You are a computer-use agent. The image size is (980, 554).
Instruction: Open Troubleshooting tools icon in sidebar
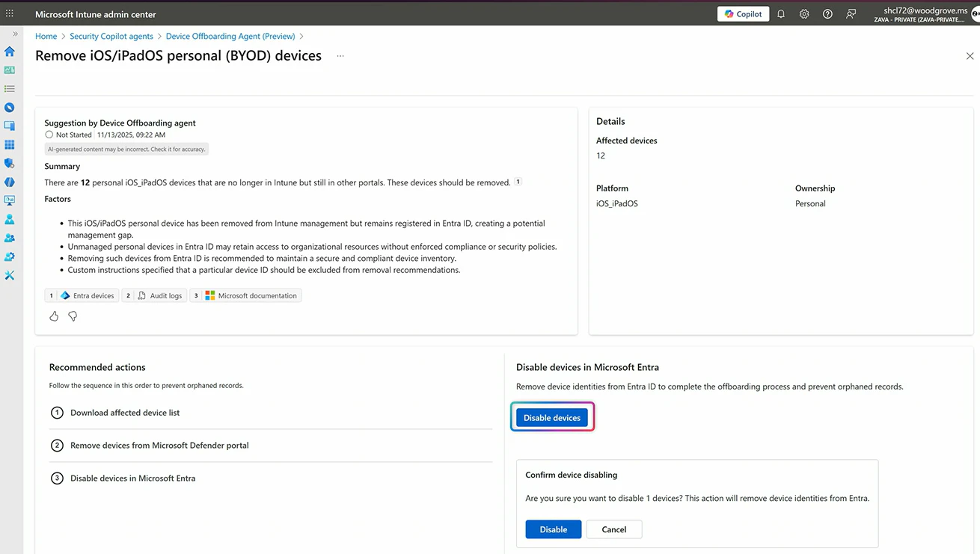[x=10, y=275]
